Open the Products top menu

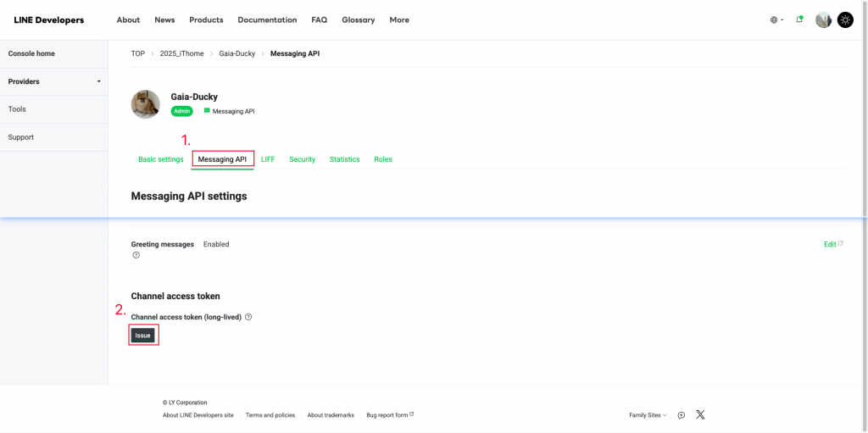(206, 20)
